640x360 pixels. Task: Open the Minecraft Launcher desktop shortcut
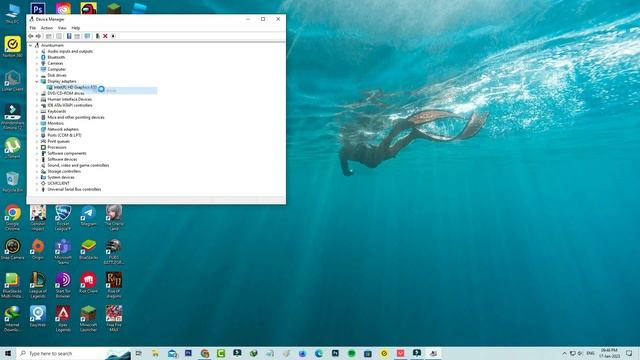[x=89, y=318]
